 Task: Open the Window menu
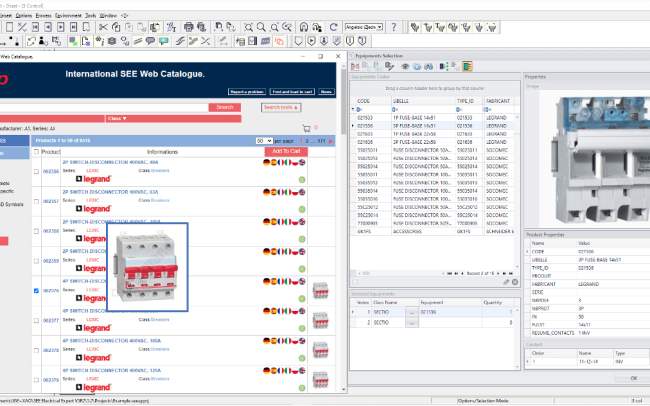point(108,17)
